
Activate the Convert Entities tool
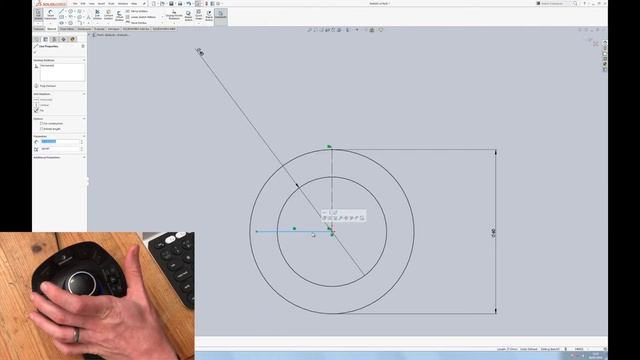108,14
